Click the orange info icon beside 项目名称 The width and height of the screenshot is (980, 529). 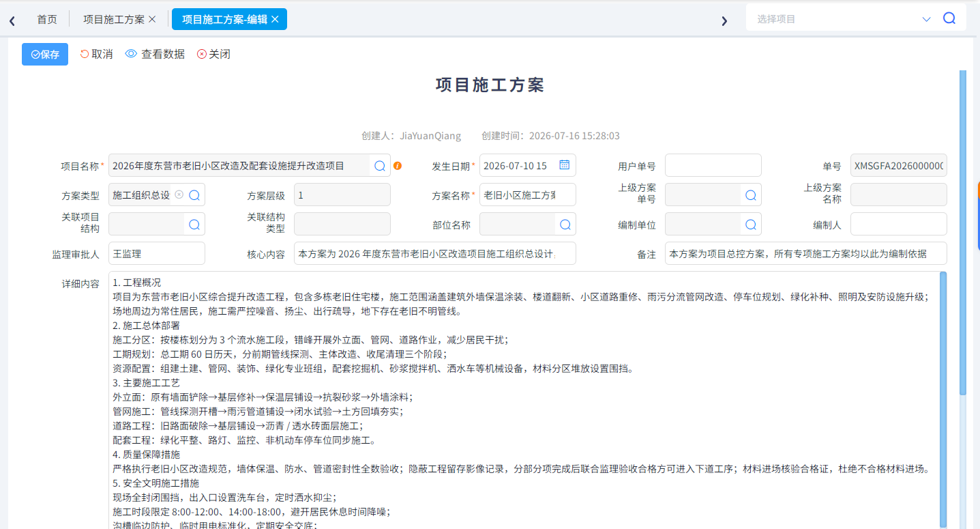pos(398,165)
